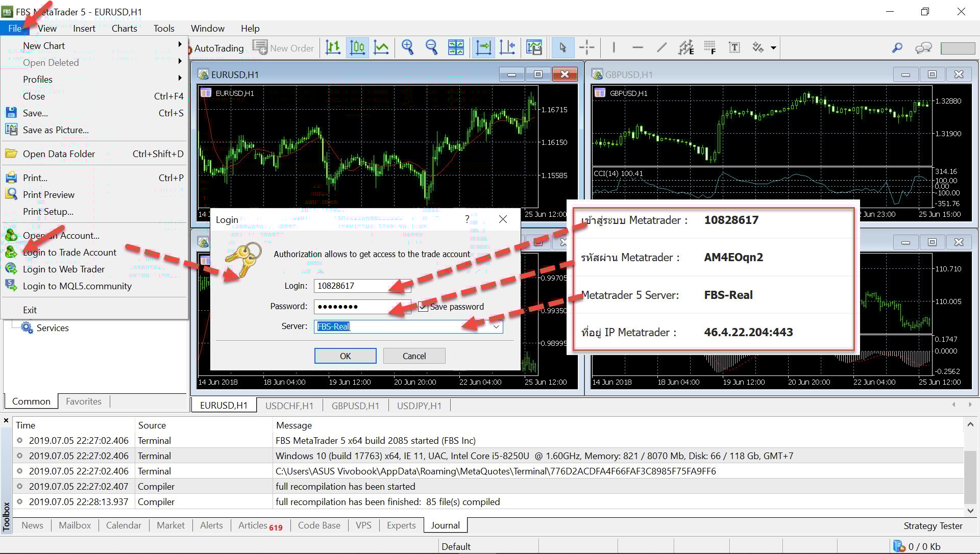Toggle the Save password checkbox
Screen dimensions: 980x554
click(423, 307)
